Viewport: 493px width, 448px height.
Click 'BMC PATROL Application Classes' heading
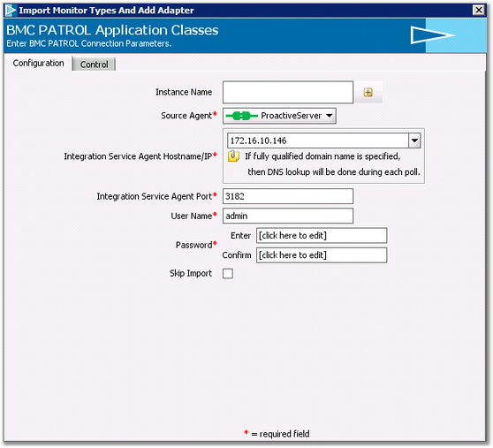click(112, 30)
